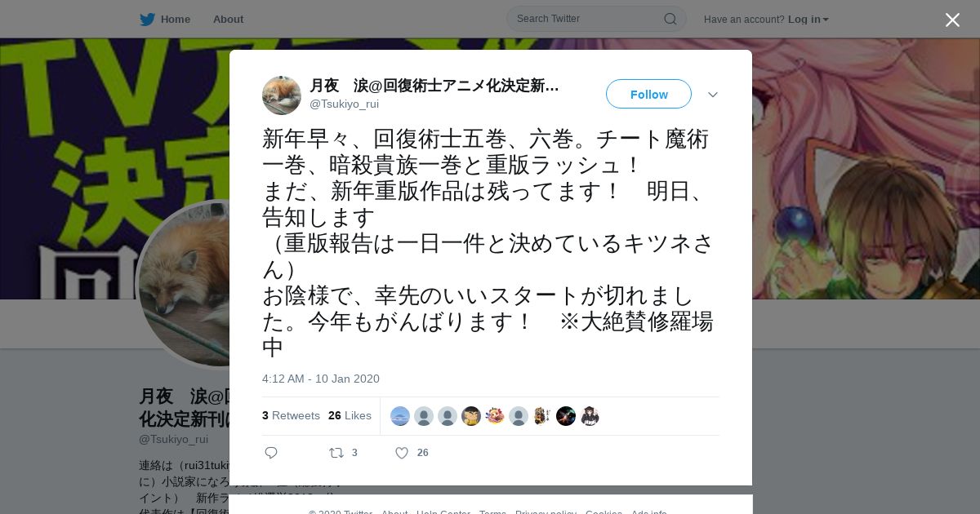Image resolution: width=980 pixels, height=514 pixels.
Task: Click the @Tsukiyo_rui handle in tweet header
Action: 344,104
